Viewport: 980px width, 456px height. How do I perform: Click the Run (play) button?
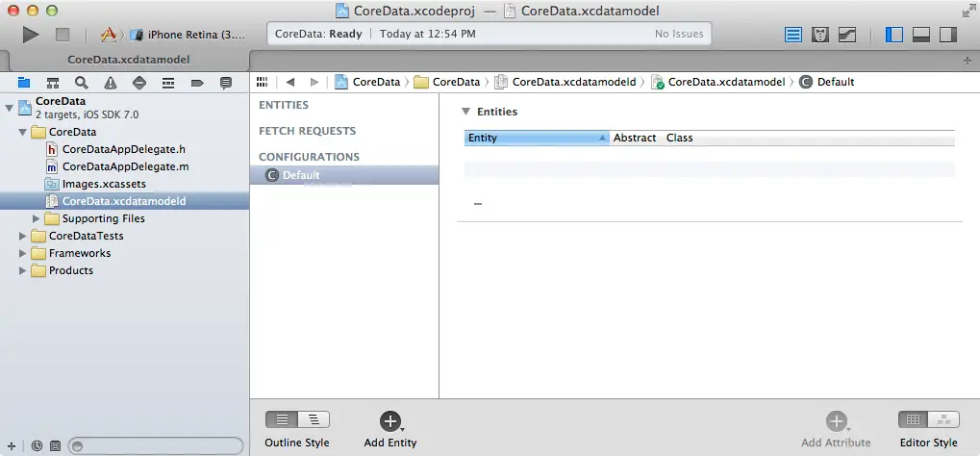click(31, 35)
